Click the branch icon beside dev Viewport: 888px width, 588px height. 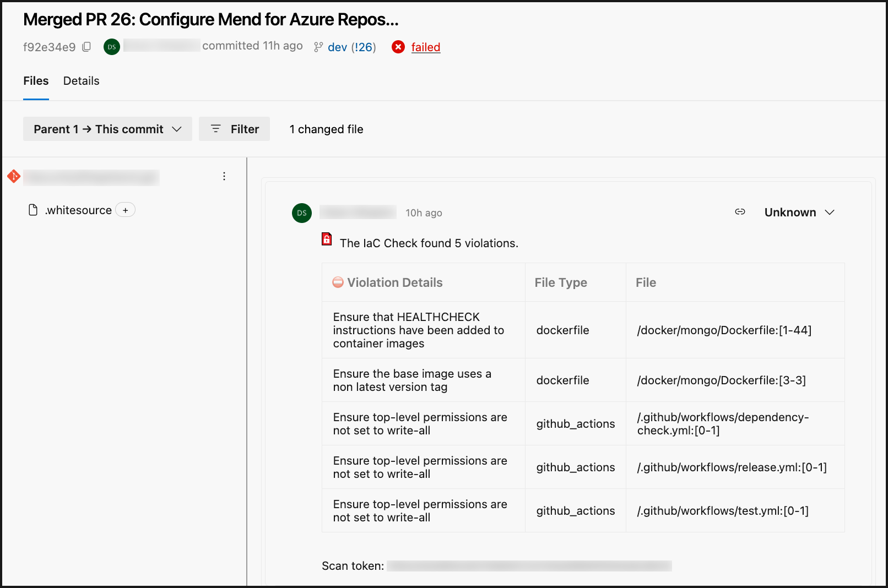click(318, 47)
